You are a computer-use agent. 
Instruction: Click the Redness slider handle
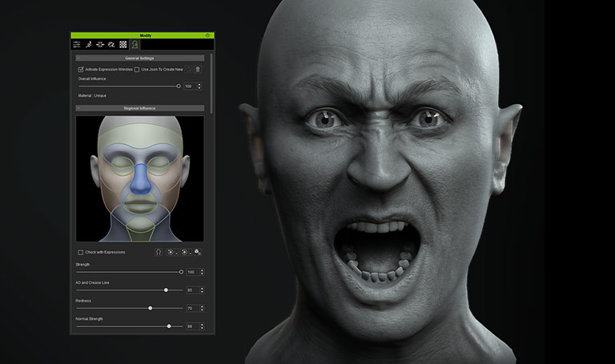150,308
